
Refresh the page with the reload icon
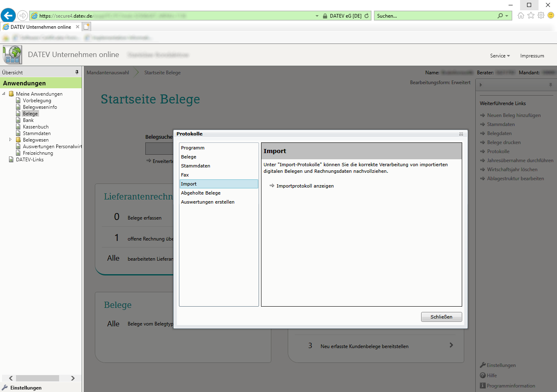(367, 16)
